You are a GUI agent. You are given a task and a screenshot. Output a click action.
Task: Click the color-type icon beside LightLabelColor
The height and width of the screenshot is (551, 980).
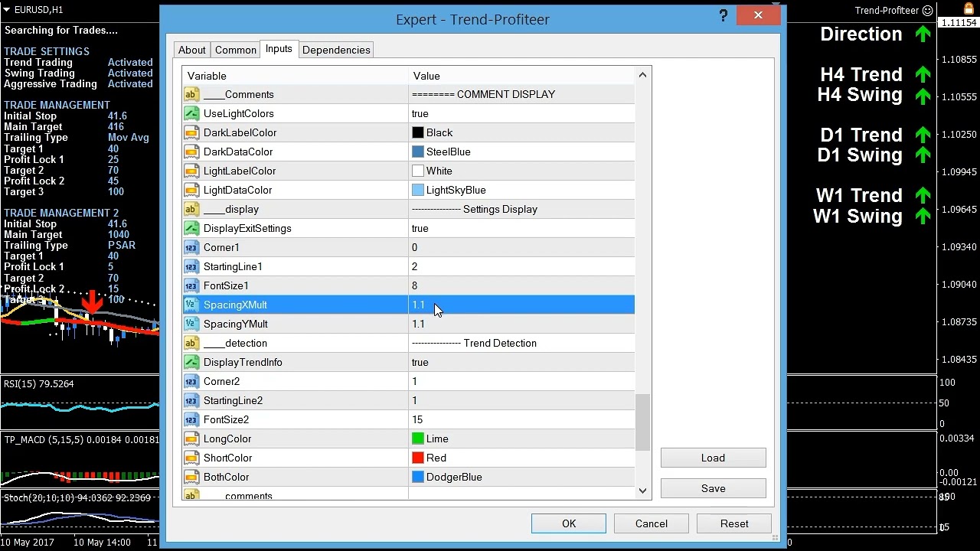191,171
